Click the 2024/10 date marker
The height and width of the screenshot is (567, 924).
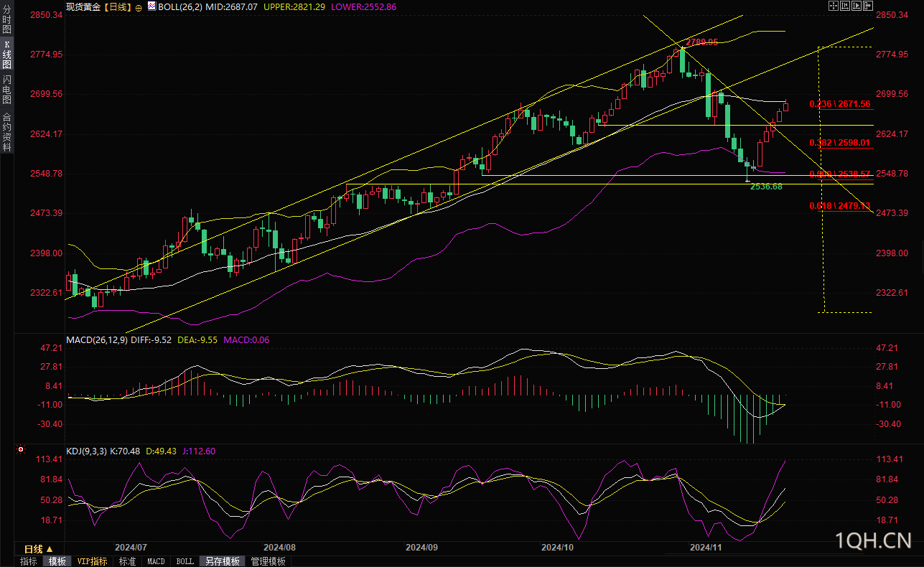557,547
